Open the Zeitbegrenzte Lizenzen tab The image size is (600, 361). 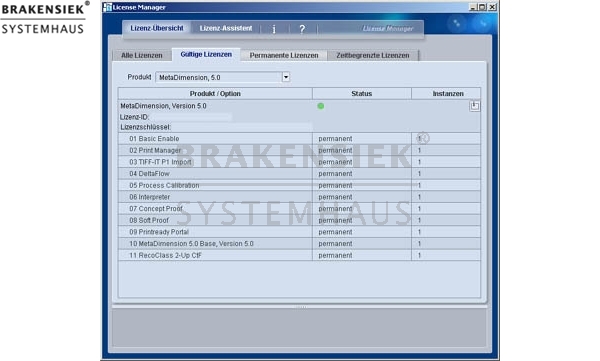point(373,56)
